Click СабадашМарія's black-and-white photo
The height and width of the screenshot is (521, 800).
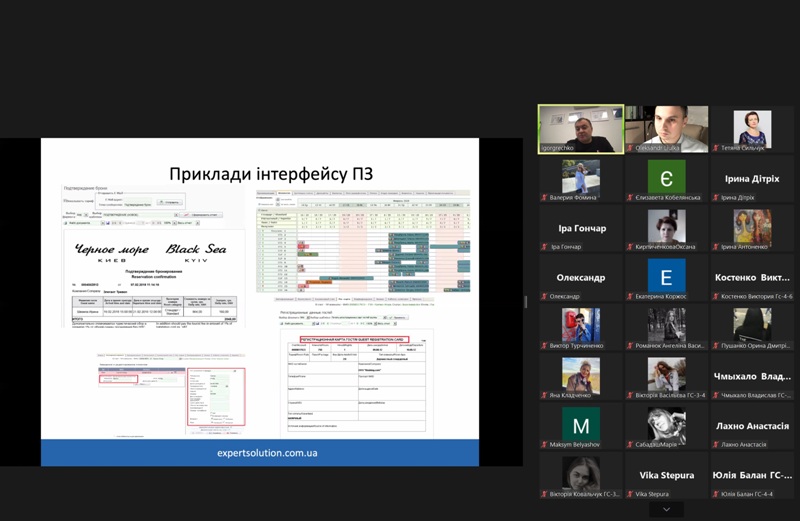[666, 424]
